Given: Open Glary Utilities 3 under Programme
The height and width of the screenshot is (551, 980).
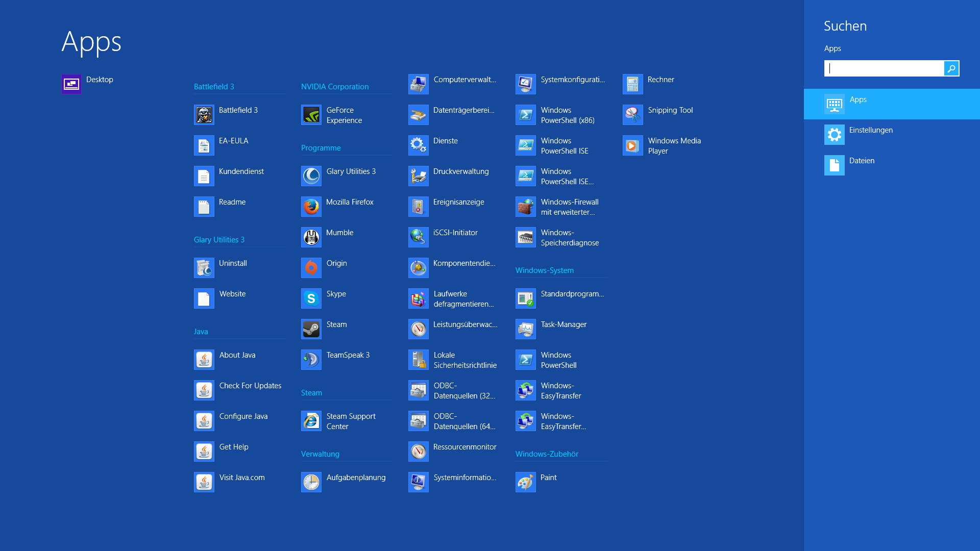Looking at the screenshot, I should pos(311,176).
